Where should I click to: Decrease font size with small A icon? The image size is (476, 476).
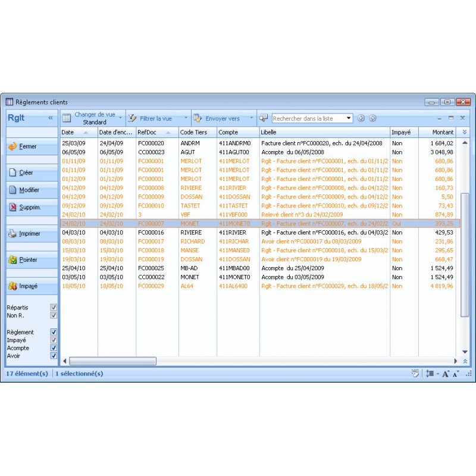click(x=456, y=374)
